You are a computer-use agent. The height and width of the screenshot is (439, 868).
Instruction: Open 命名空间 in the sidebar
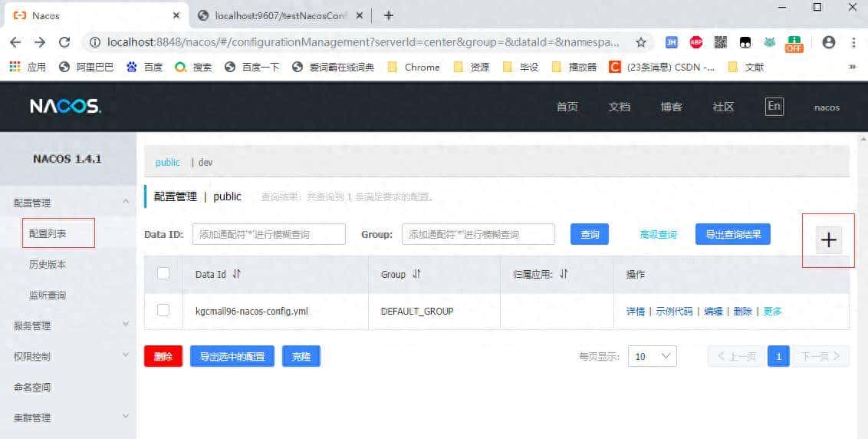coord(32,387)
